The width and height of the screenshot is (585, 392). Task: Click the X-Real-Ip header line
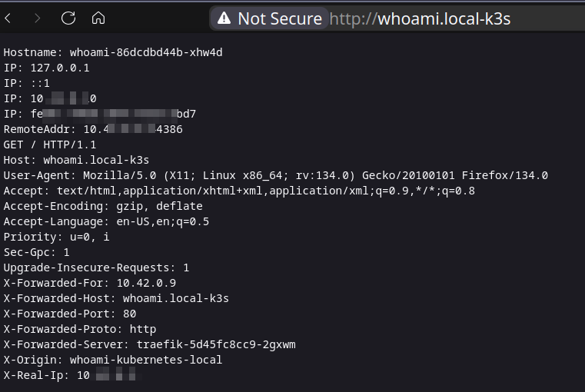coord(70,375)
